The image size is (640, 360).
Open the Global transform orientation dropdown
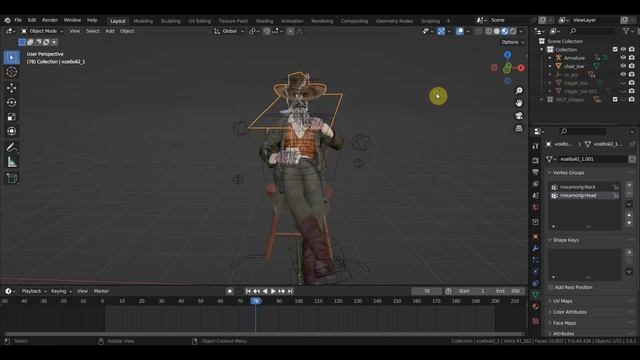point(229,31)
